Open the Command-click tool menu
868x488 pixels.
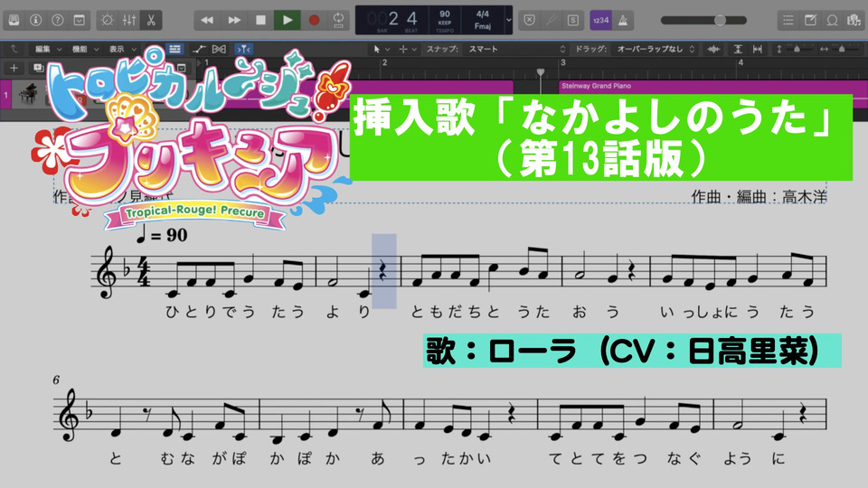pos(408,49)
